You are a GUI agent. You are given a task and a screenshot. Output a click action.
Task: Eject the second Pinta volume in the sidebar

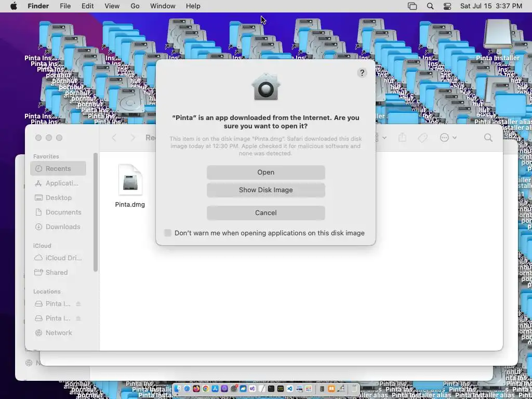[x=78, y=318]
